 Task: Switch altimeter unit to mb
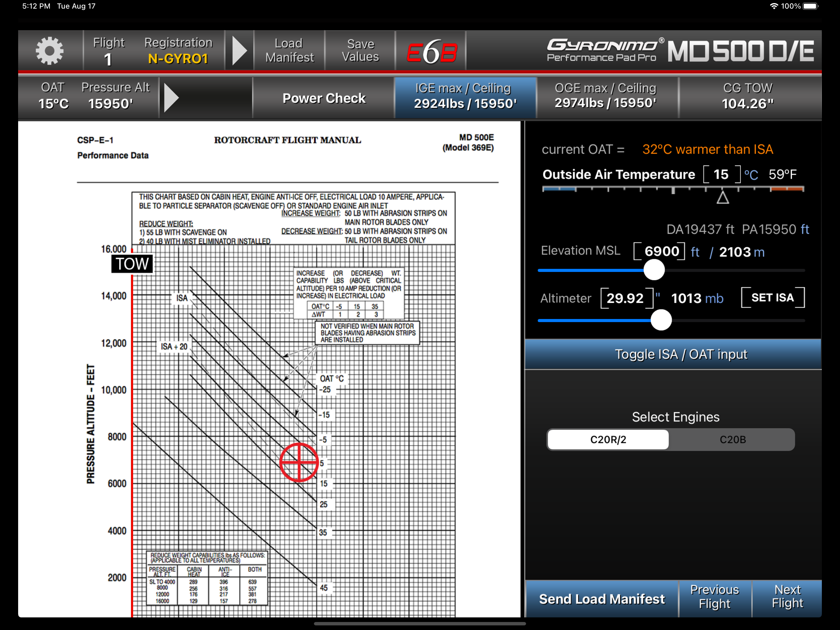pos(714,298)
